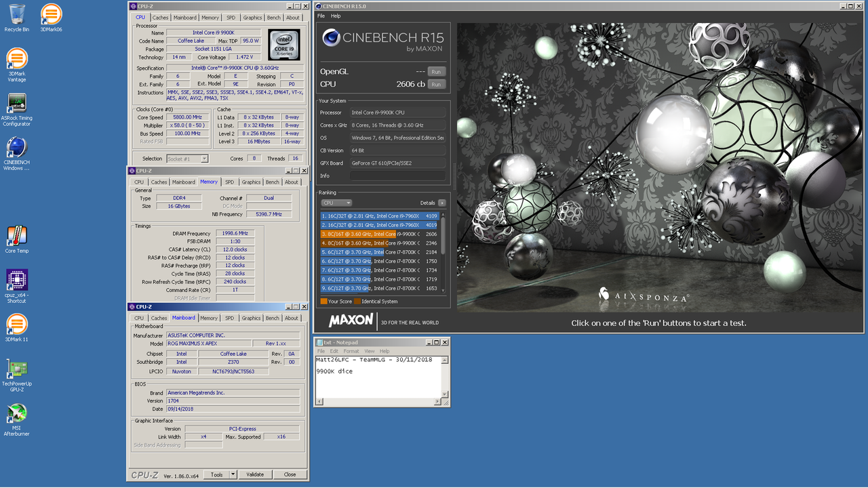Open the Socket #1 selection dropdown
Screen dimensions: 868x488
(x=186, y=159)
